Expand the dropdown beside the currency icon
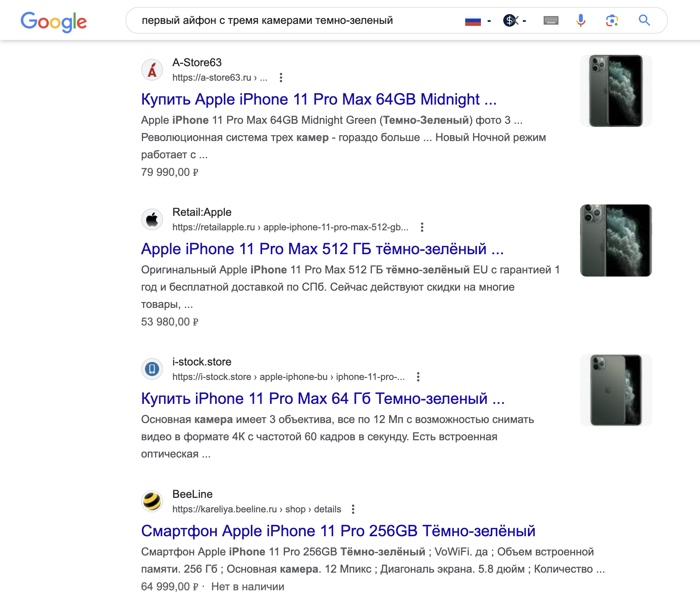This screenshot has height=604, width=700. click(x=524, y=21)
